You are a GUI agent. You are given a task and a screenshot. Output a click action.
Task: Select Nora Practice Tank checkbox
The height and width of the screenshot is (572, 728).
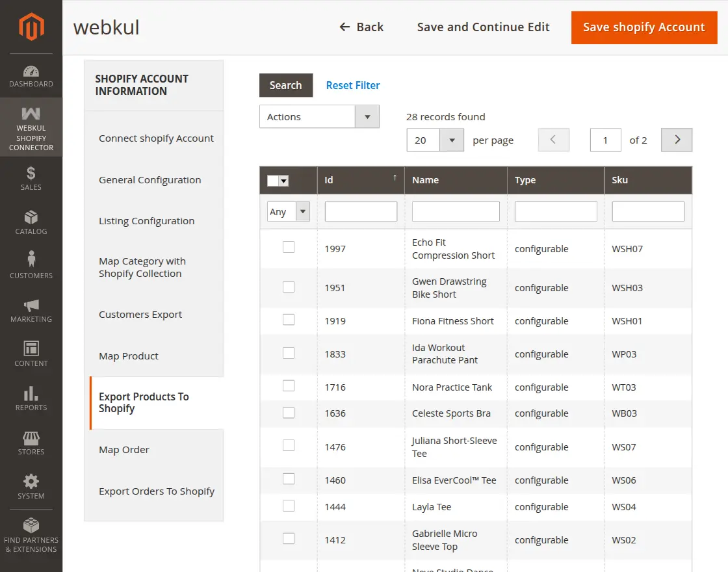click(289, 386)
